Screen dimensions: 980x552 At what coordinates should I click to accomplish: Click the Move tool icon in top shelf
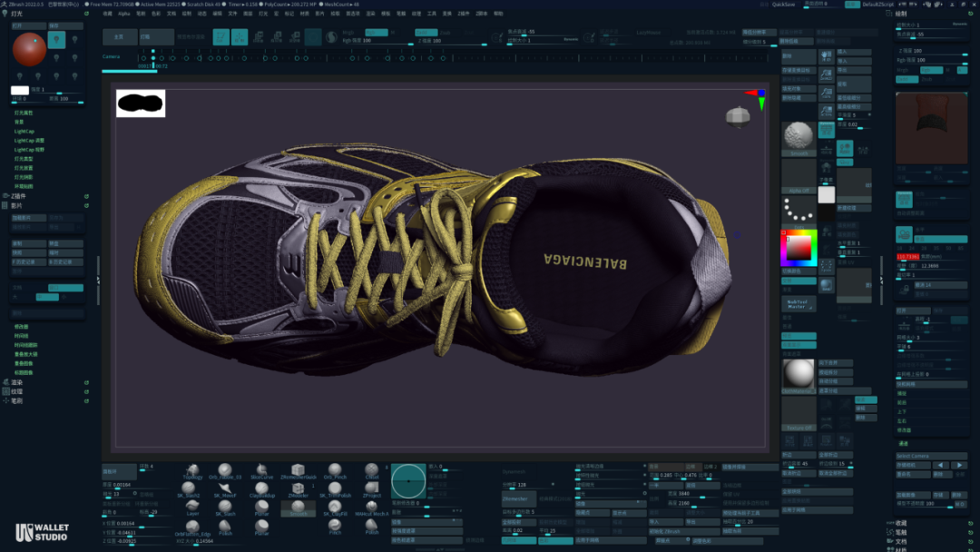click(x=258, y=37)
